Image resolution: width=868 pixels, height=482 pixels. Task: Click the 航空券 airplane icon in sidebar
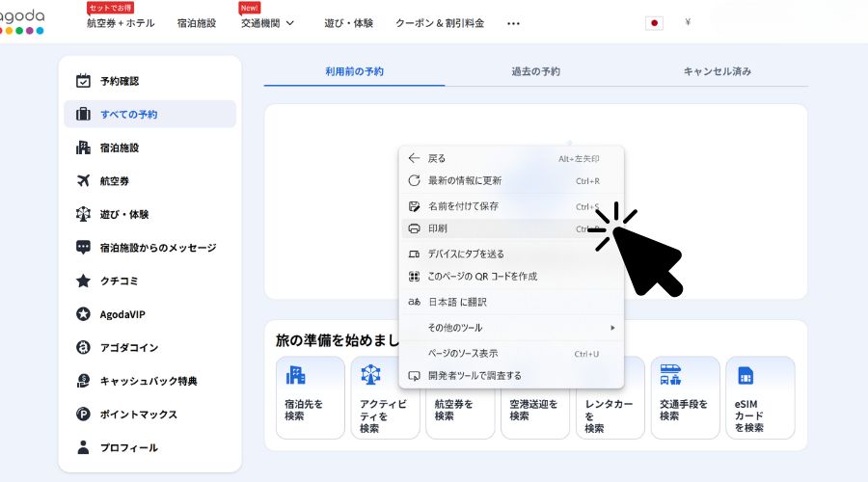[83, 180]
